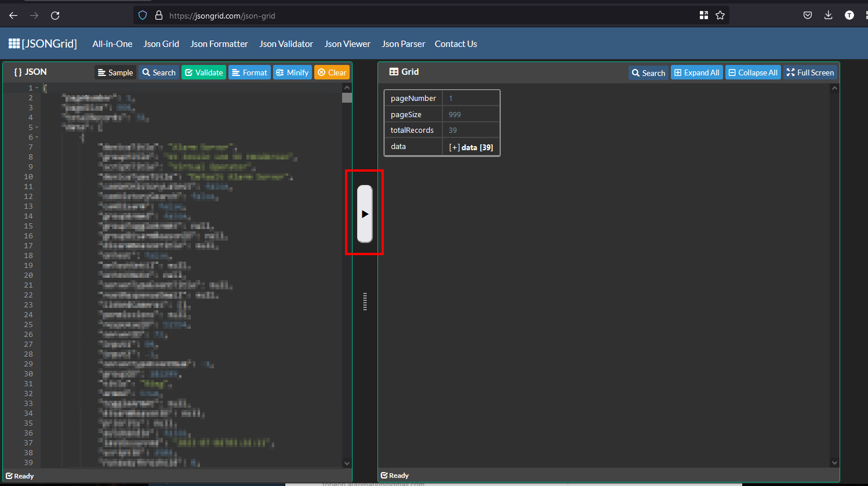Validate the JSON with the Validate button
The height and width of the screenshot is (486, 868).
(204, 72)
